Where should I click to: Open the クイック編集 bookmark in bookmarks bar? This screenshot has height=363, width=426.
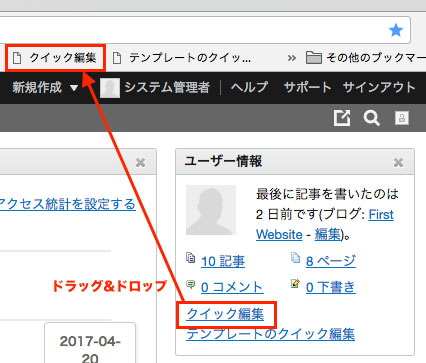pos(55,58)
